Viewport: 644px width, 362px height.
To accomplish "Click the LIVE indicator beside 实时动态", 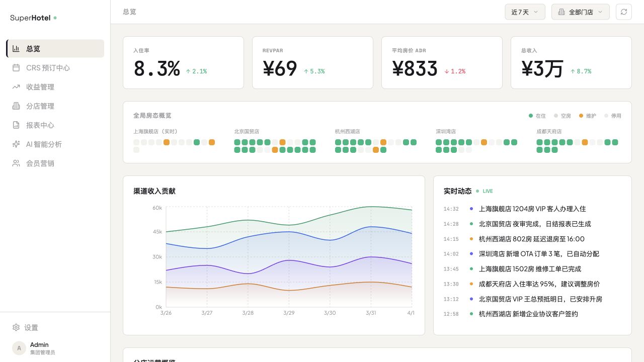I will 485,191.
